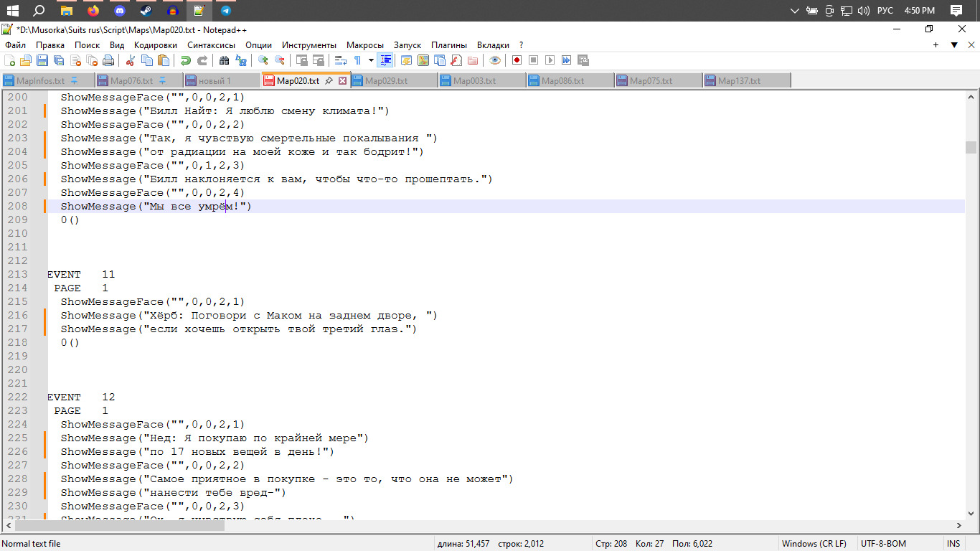The image size is (980, 551).
Task: Start macro recording with the red button
Action: tap(517, 60)
